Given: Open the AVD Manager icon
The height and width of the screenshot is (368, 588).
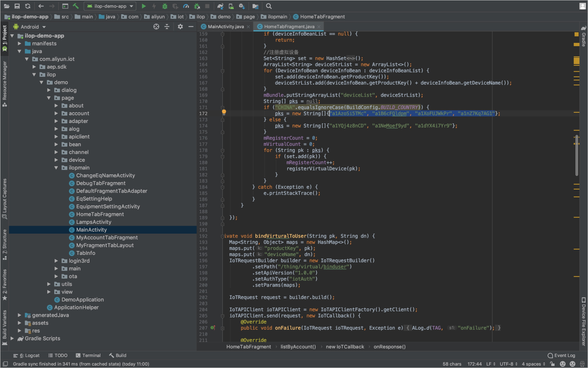Looking at the screenshot, I should coord(231,6).
